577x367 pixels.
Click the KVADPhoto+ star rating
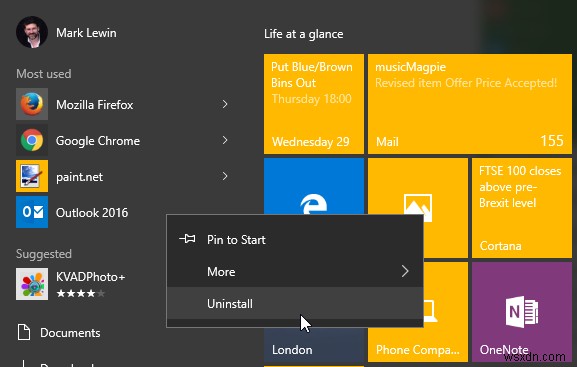81,293
